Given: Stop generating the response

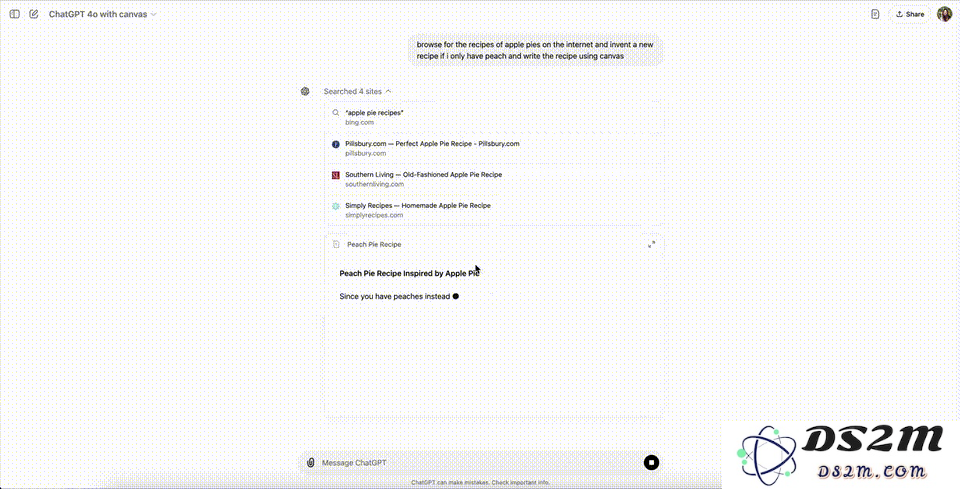Looking at the screenshot, I should pyautogui.click(x=651, y=463).
